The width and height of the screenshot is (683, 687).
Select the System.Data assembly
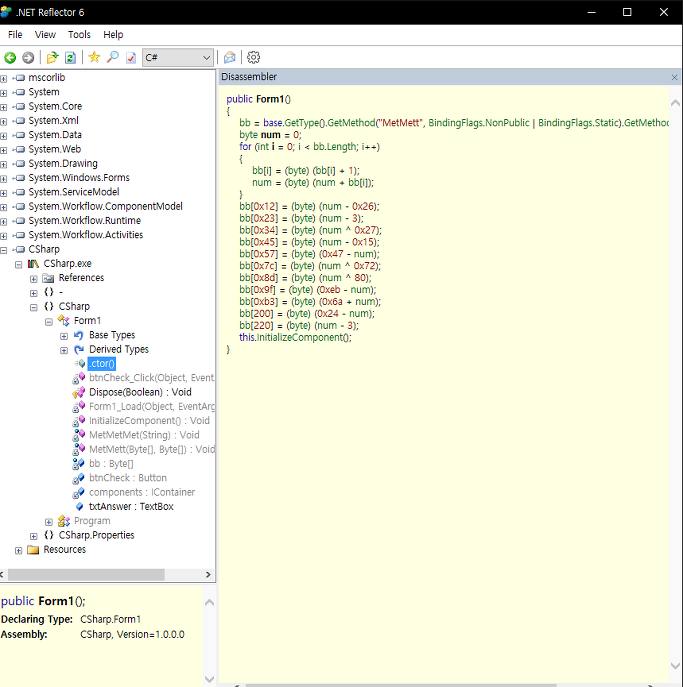(x=55, y=135)
